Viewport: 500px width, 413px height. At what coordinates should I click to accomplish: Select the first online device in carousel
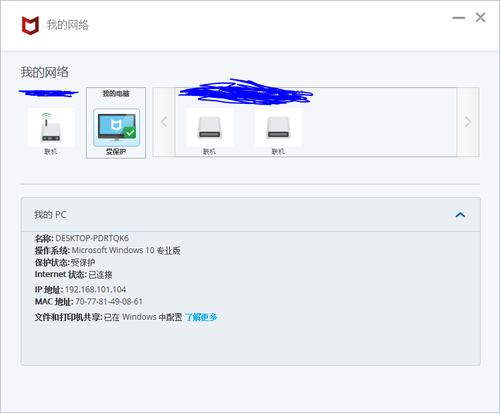(x=210, y=127)
